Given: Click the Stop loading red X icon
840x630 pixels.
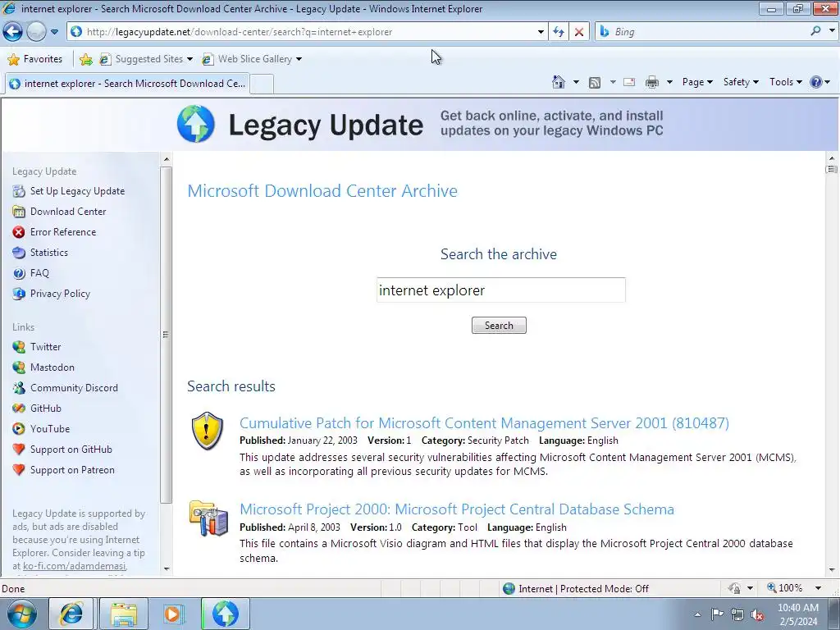Looking at the screenshot, I should click(x=579, y=32).
